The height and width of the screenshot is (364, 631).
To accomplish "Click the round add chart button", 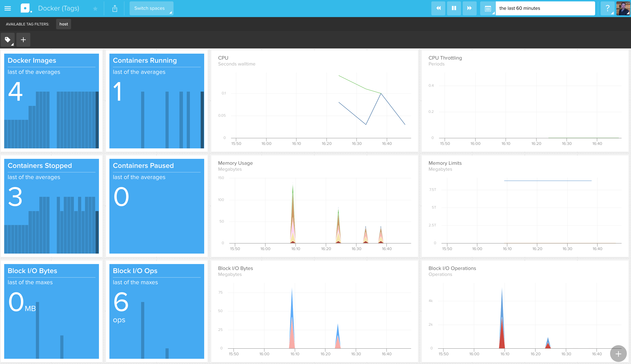I will [618, 354].
